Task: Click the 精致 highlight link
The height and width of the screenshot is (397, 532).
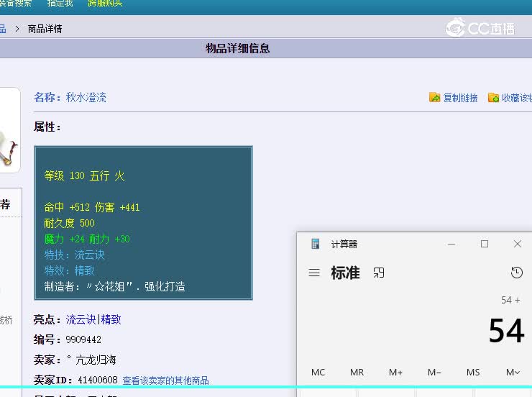Action: coord(111,319)
